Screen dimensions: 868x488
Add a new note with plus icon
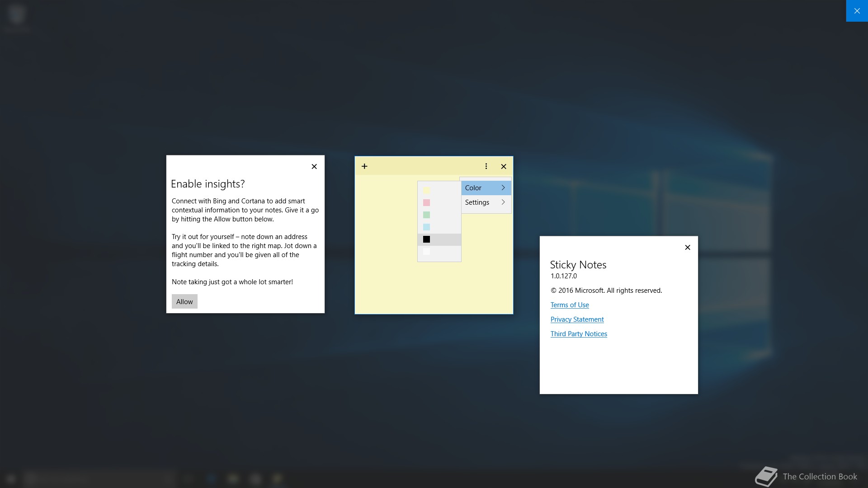pos(364,166)
